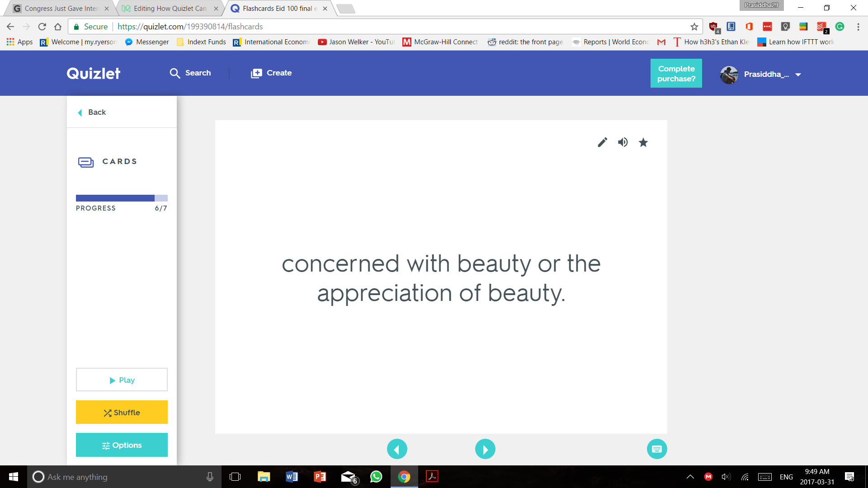
Task: Click the Play button to start game
Action: (x=122, y=380)
